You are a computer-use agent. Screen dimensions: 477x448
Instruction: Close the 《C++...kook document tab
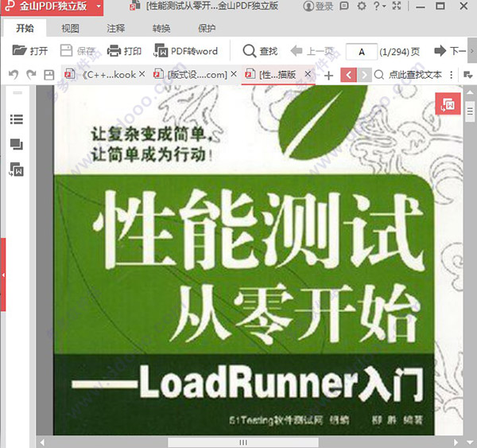coord(142,74)
